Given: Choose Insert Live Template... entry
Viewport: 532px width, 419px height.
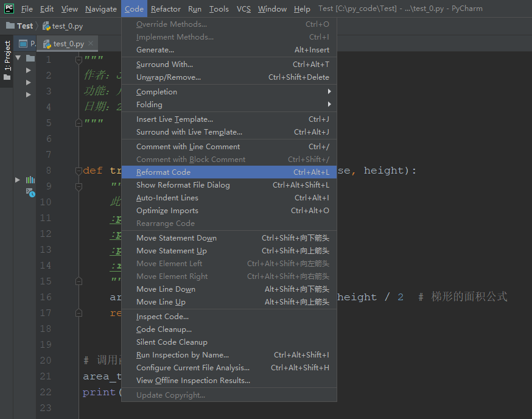Looking at the screenshot, I should coord(229,119).
